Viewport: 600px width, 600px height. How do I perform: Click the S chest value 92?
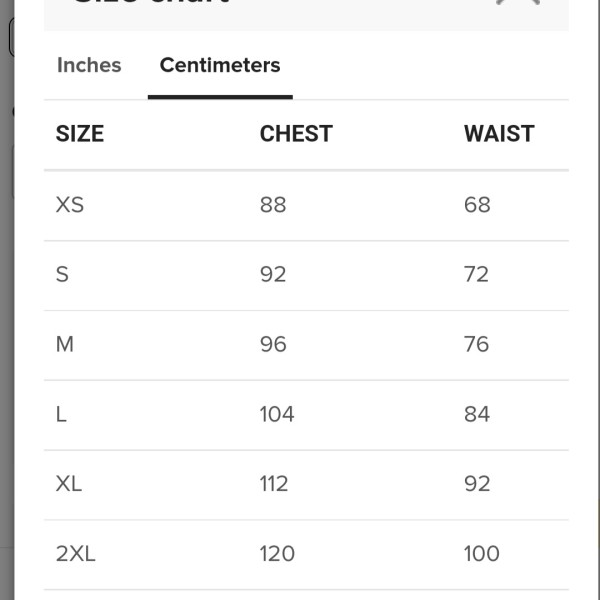[273, 274]
